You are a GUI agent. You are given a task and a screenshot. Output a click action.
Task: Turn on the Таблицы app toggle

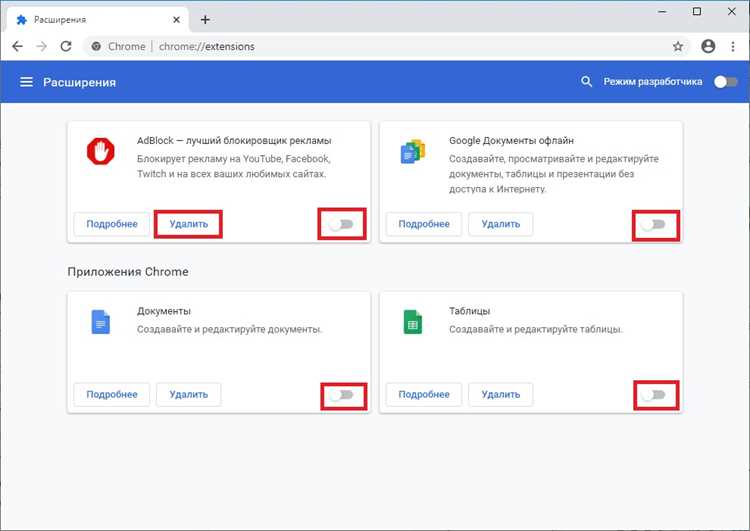tap(654, 395)
